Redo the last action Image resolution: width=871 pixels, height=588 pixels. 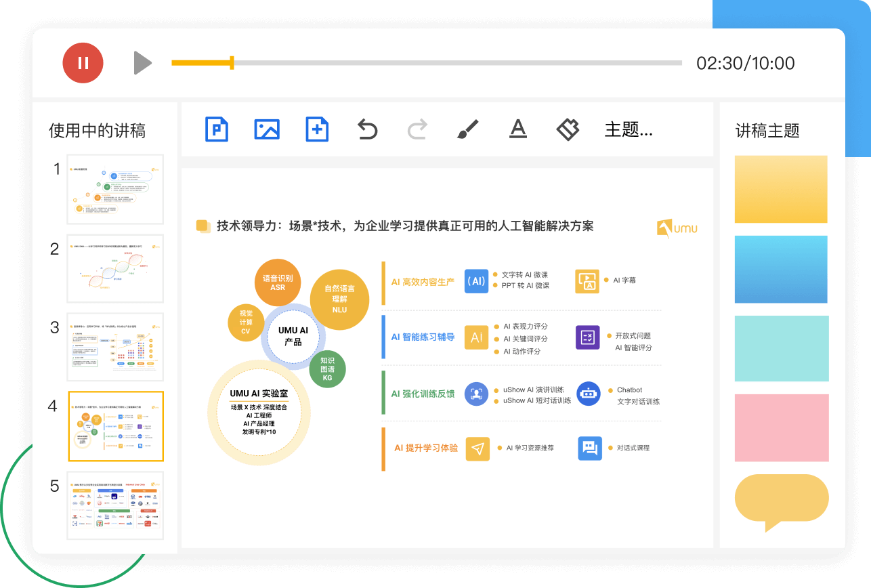pyautogui.click(x=417, y=129)
